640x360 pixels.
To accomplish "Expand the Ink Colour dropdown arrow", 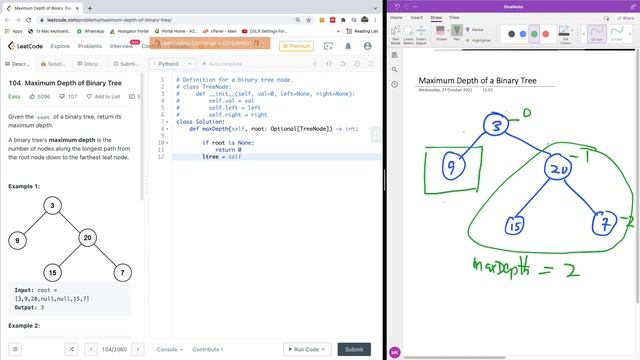I will pos(572,30).
